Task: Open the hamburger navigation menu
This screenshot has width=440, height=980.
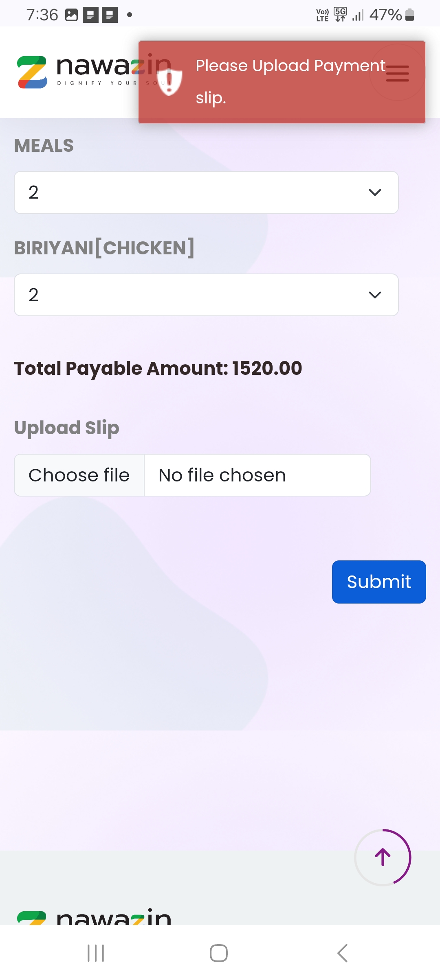Action: [397, 73]
